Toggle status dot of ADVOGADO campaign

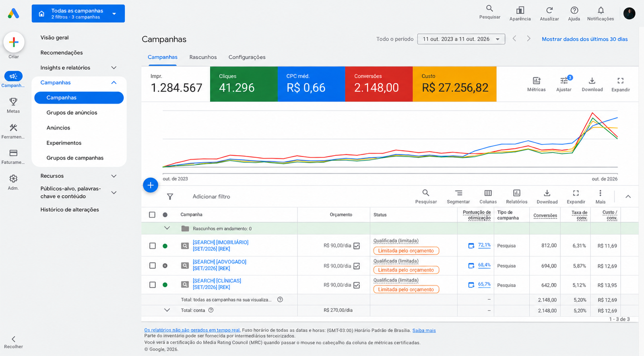(165, 265)
